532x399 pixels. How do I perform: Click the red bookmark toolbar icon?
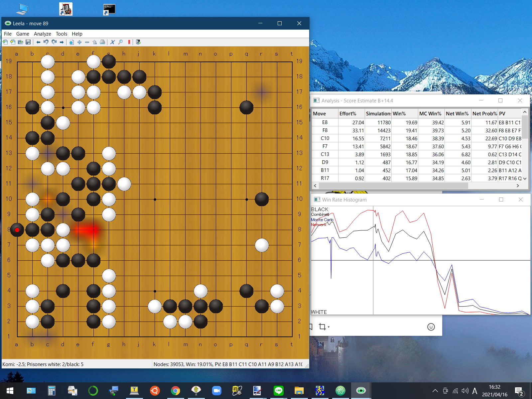point(129,42)
